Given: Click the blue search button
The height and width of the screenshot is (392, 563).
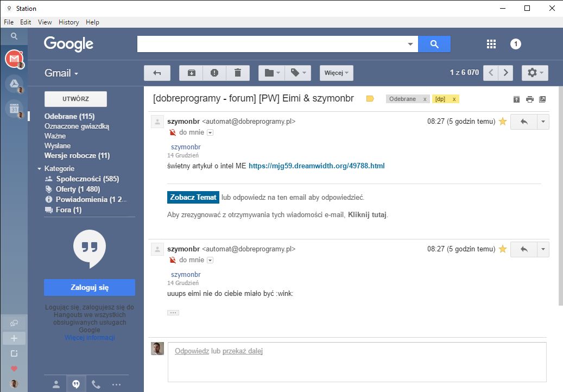Looking at the screenshot, I should [434, 44].
